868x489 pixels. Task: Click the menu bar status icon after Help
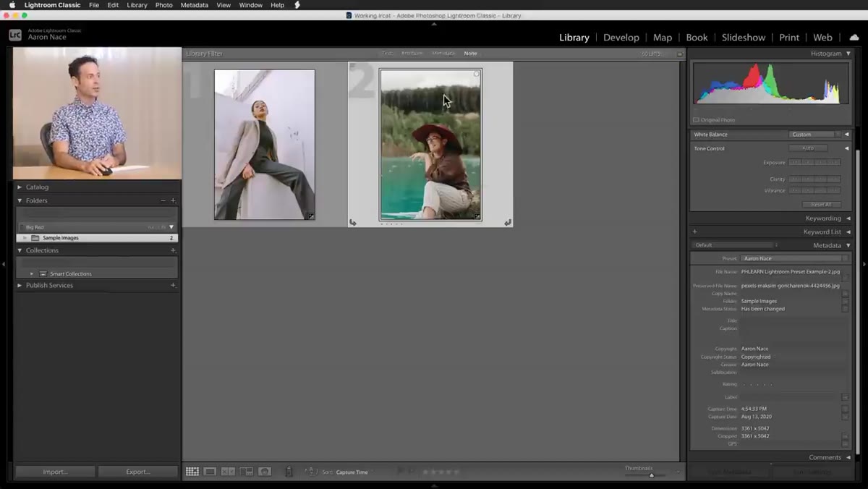click(x=297, y=5)
